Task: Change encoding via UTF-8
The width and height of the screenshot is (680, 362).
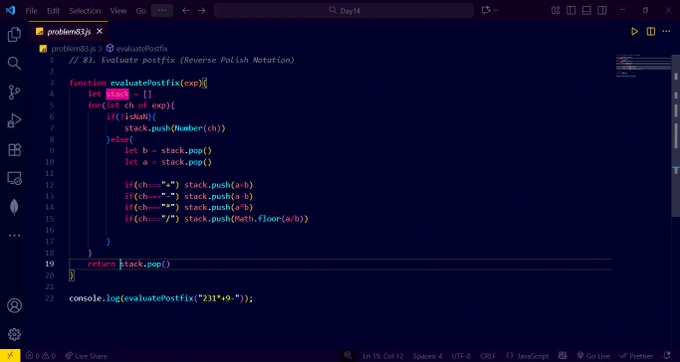Action: (x=461, y=356)
